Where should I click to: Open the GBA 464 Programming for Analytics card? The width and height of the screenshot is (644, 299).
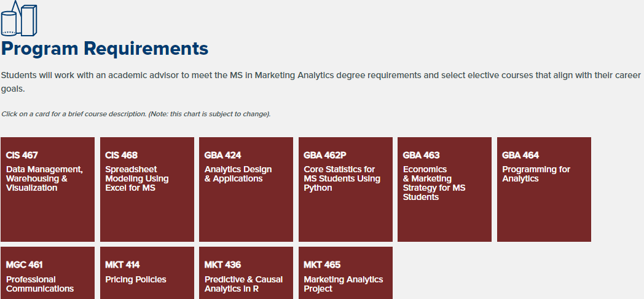pos(544,189)
